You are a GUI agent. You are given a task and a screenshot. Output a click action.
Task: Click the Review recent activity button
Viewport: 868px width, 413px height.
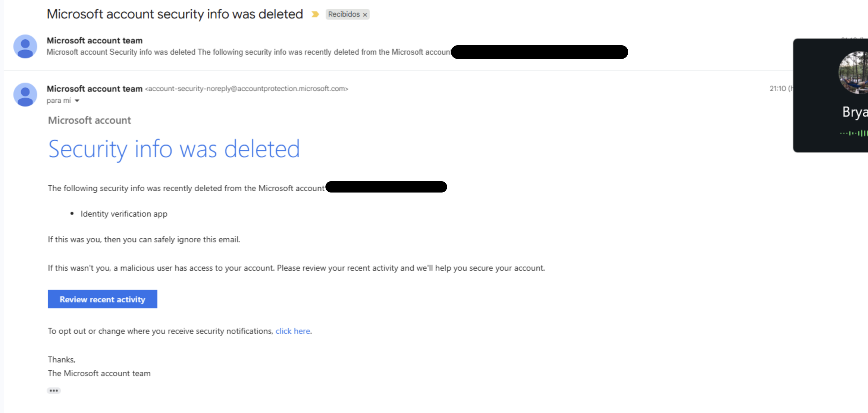(x=102, y=299)
